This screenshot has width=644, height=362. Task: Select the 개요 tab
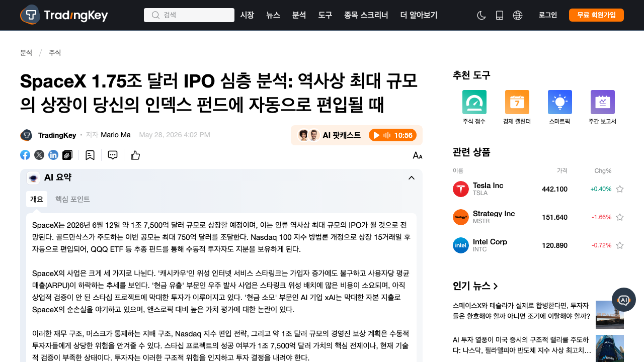pos(37,199)
